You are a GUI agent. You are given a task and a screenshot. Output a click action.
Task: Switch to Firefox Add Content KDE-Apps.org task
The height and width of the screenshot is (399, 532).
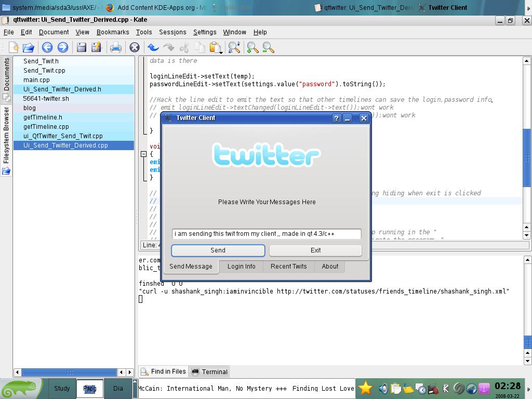click(x=155, y=7)
